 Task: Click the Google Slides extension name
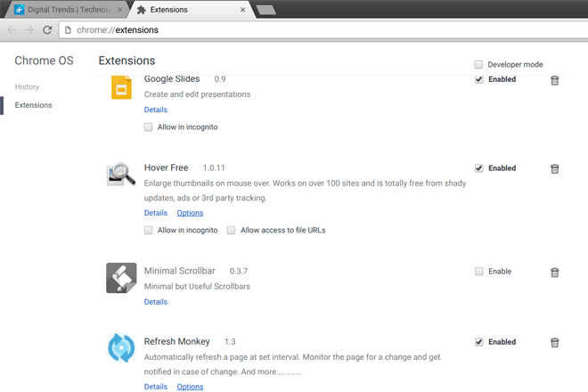(172, 78)
